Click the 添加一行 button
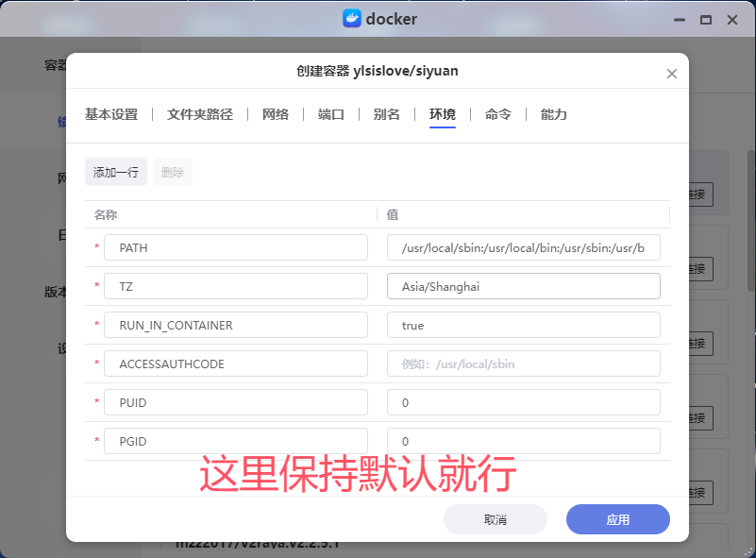The image size is (756, 558). (x=116, y=172)
